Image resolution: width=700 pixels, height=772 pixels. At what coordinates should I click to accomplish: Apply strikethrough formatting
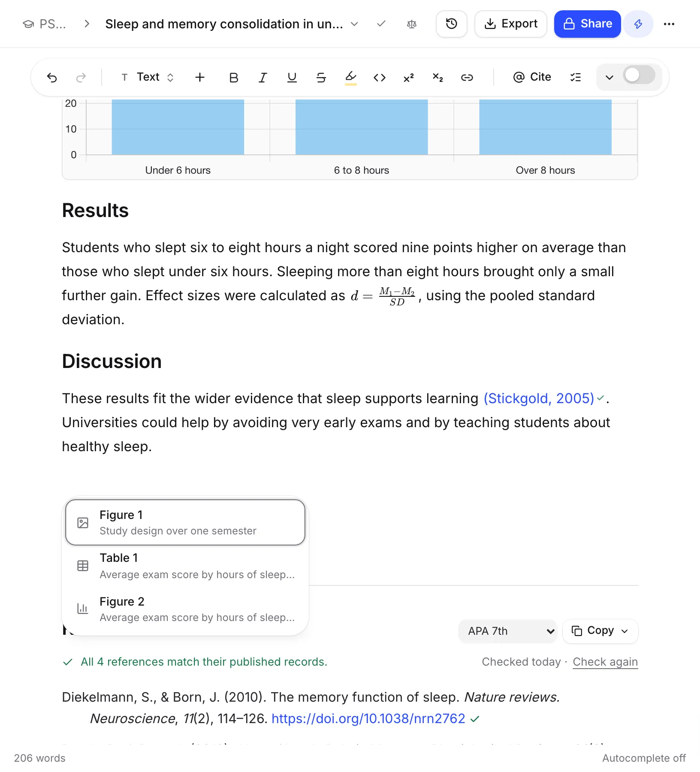(321, 78)
